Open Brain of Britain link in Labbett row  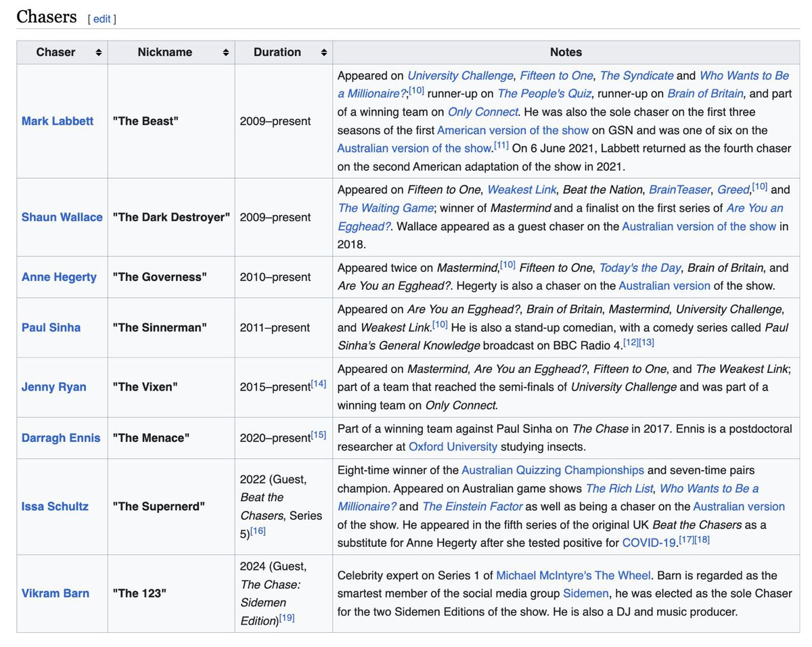pyautogui.click(x=705, y=94)
